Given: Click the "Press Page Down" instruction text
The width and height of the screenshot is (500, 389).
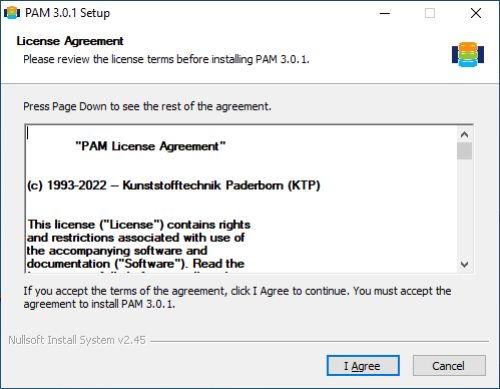Looking at the screenshot, I should pos(147,106).
